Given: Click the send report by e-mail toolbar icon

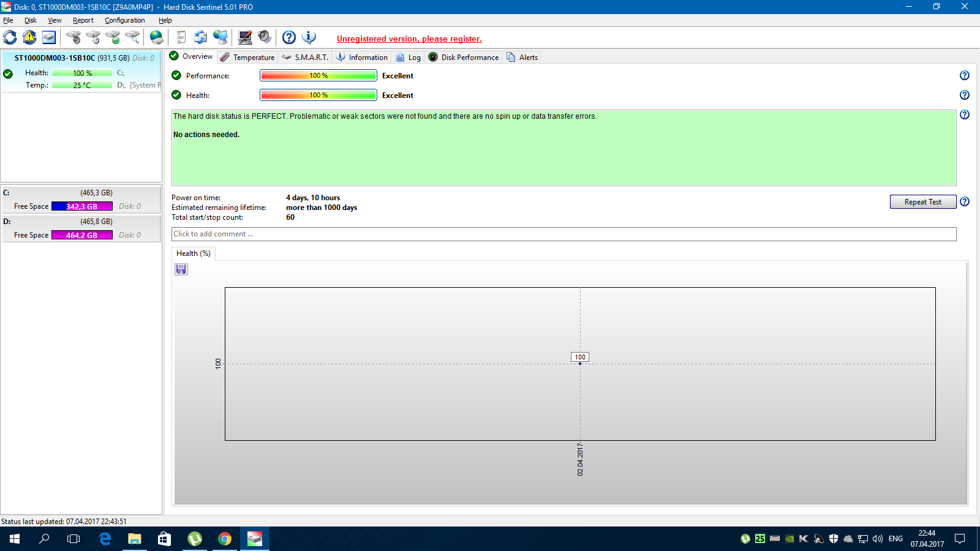Looking at the screenshot, I should pyautogui.click(x=200, y=37).
